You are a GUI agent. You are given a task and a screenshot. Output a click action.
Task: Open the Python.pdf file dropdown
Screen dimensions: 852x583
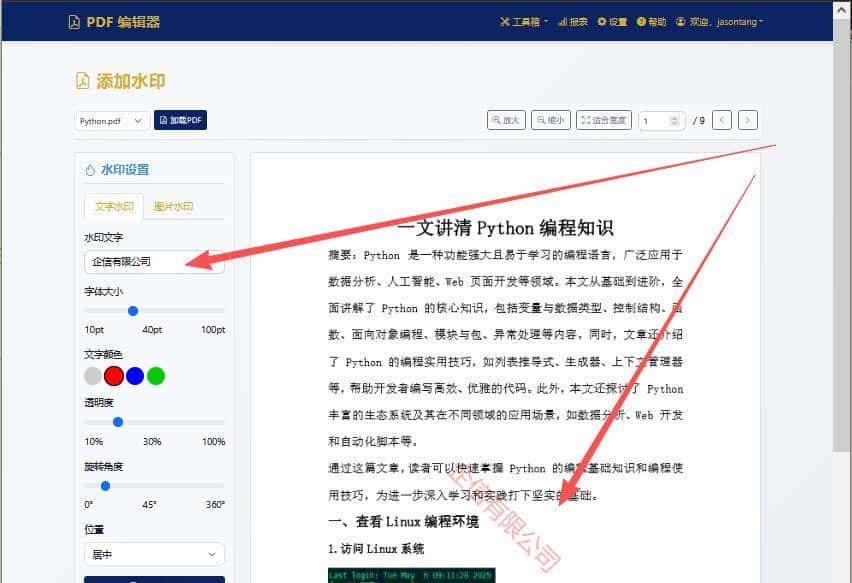pyautogui.click(x=111, y=120)
